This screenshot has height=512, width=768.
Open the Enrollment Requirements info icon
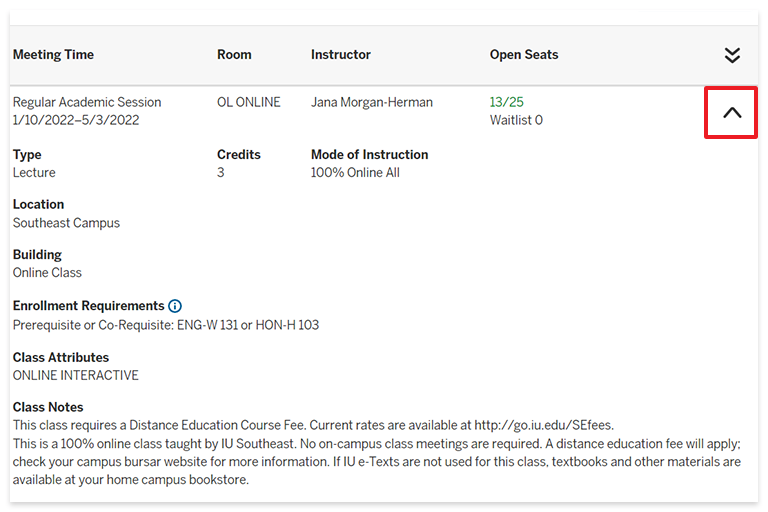[x=175, y=306]
